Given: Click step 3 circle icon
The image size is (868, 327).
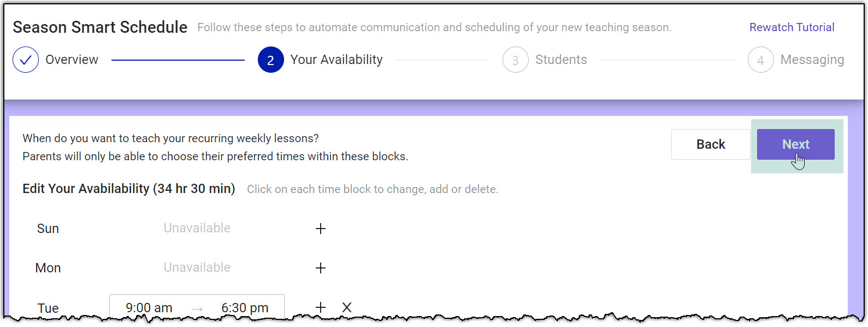Looking at the screenshot, I should [515, 60].
